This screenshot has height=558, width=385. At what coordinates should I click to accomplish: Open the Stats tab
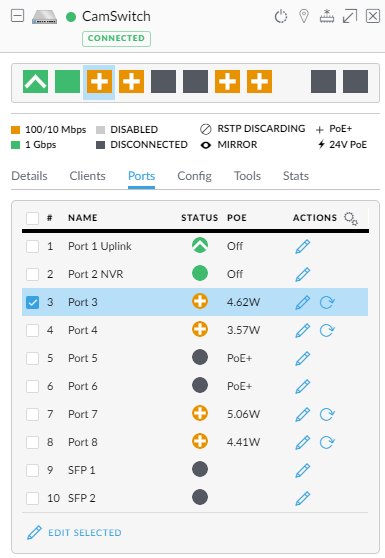296,176
